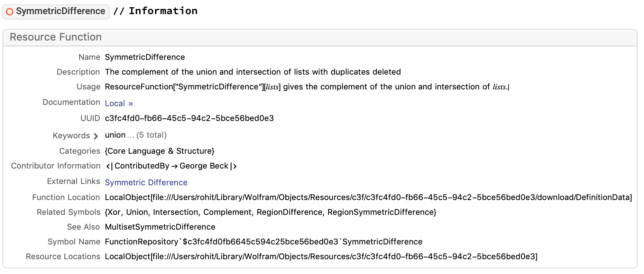The width and height of the screenshot is (644, 274).
Task: Click the Usage text ResourceFunction expression
Action: pos(307,87)
